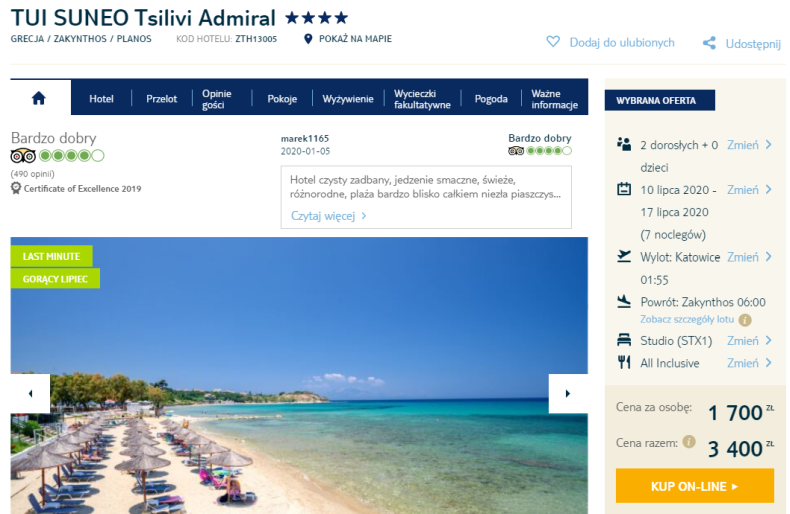Click the share icon near Udostępnij
Viewport: 790px width, 514px height.
709,43
